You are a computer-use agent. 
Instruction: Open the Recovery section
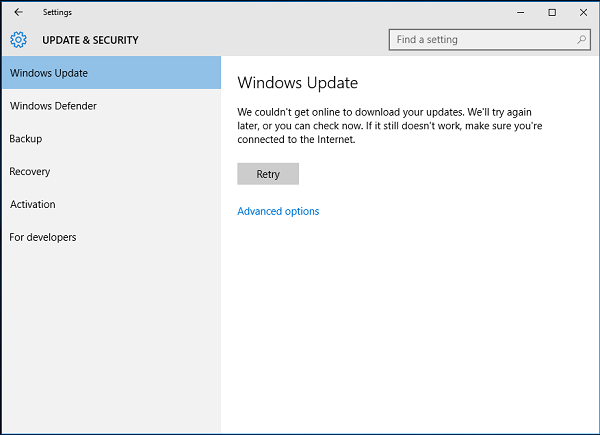pyautogui.click(x=111, y=171)
